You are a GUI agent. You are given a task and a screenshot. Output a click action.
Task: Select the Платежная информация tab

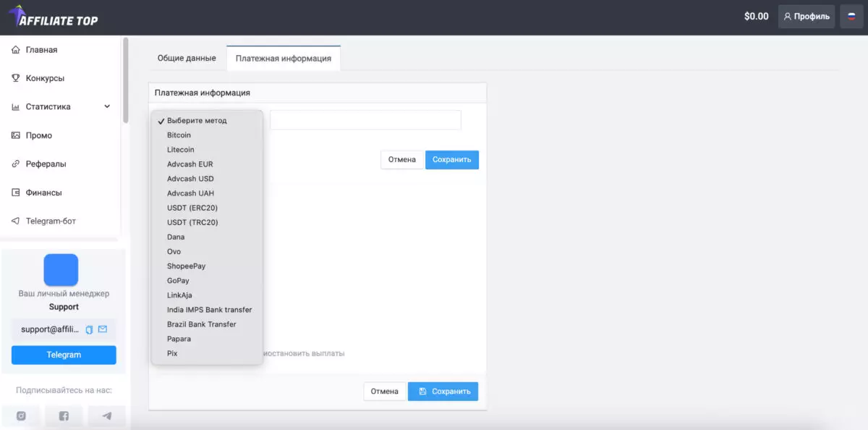click(x=284, y=58)
